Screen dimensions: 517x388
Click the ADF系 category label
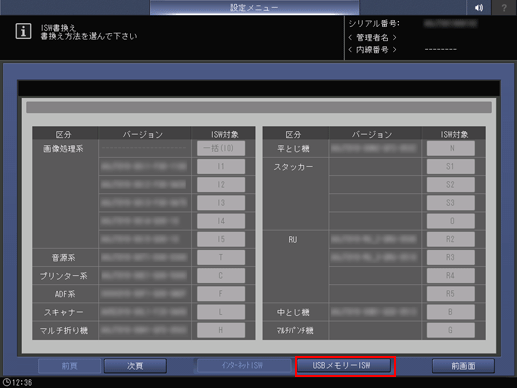point(65,294)
